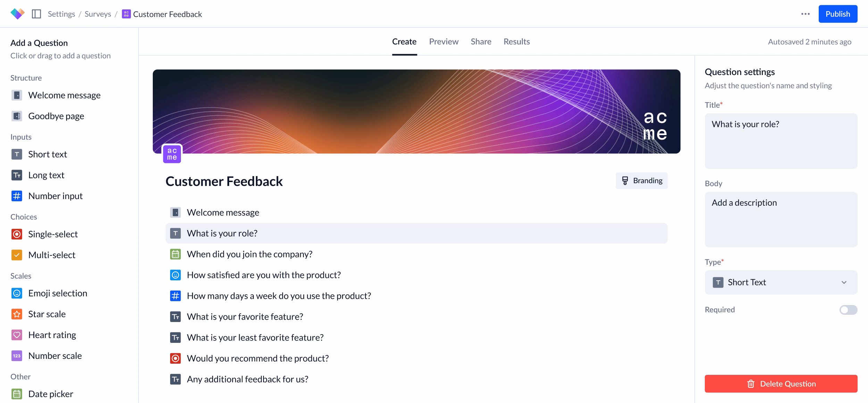Click the Number input hash icon

point(17,196)
